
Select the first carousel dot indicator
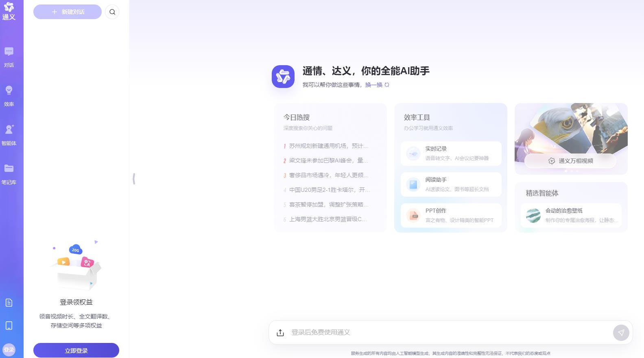coord(566,171)
